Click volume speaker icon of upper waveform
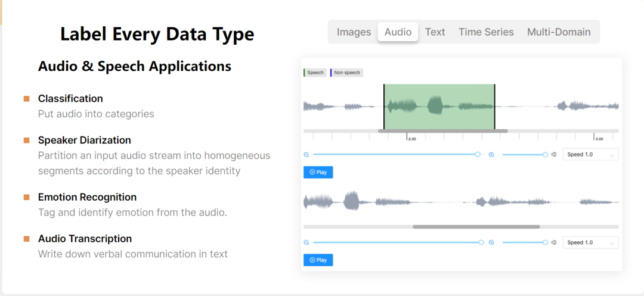The height and width of the screenshot is (296, 644). 554,155
